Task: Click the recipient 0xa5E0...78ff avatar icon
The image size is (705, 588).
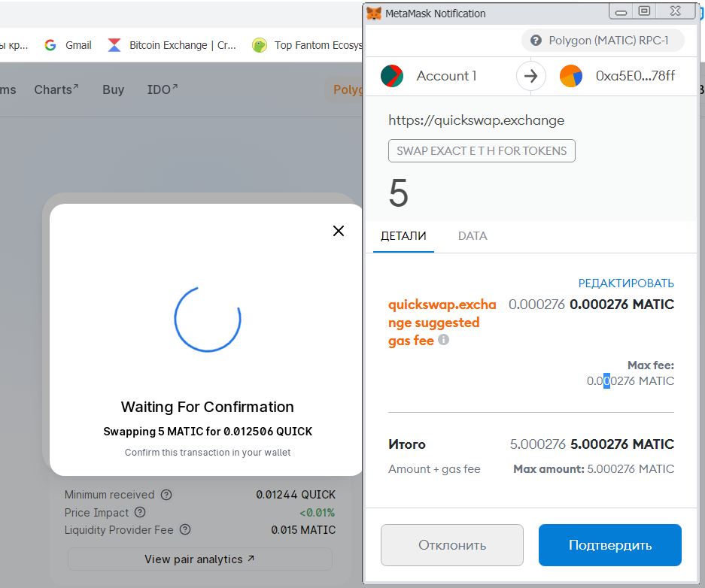Action: point(570,76)
